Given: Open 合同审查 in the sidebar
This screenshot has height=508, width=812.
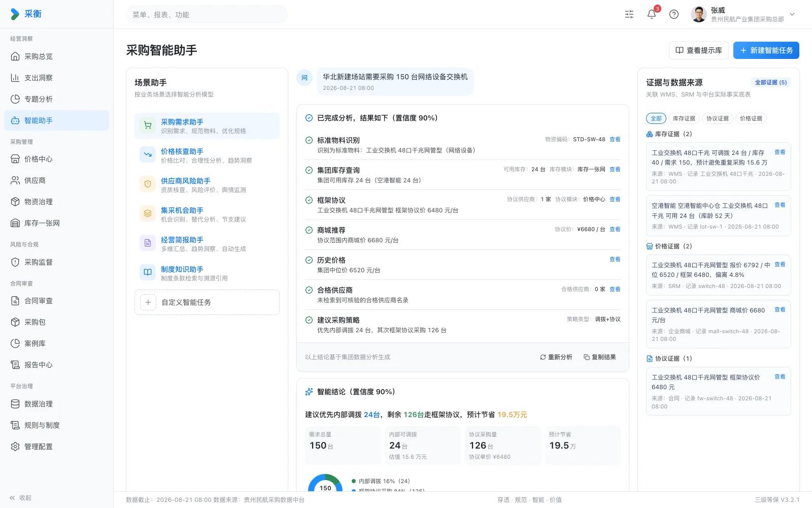Looking at the screenshot, I should 56,301.
